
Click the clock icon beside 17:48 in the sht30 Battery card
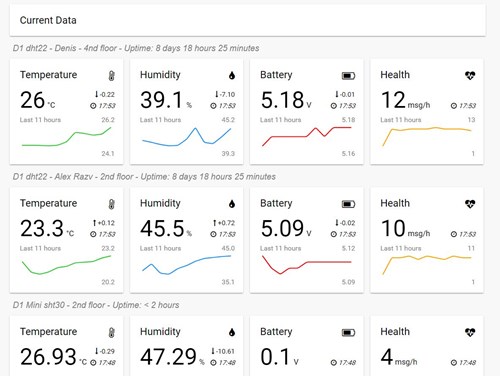click(x=334, y=362)
